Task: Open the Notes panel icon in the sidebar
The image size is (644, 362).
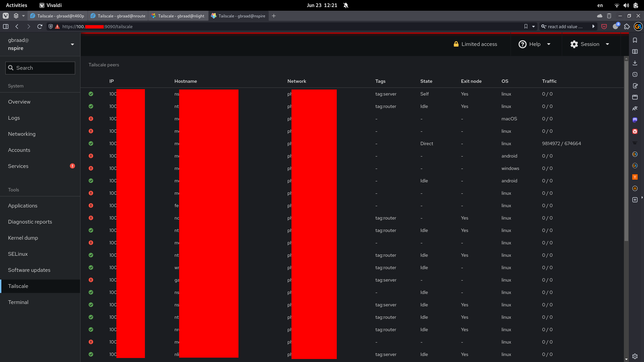Action: [x=635, y=86]
